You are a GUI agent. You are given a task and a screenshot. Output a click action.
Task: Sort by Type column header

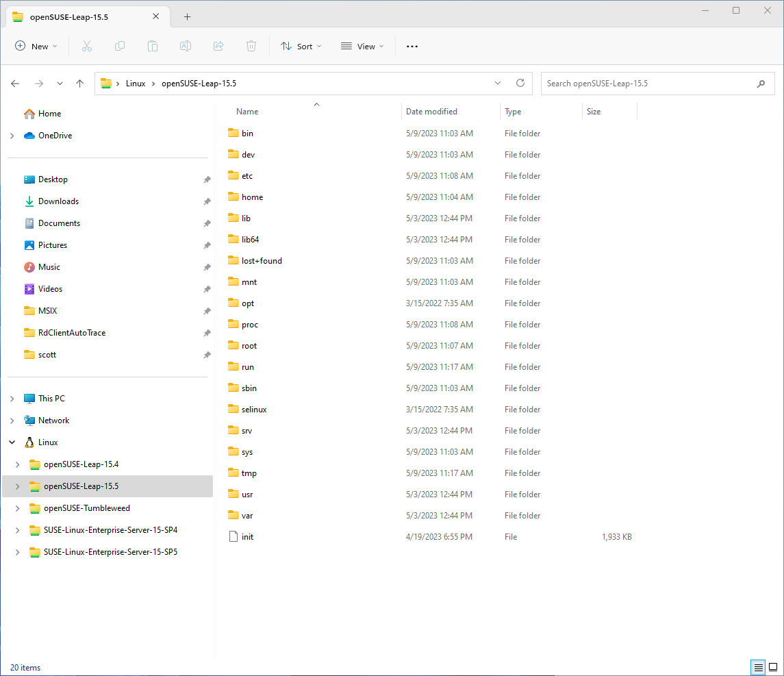click(512, 112)
